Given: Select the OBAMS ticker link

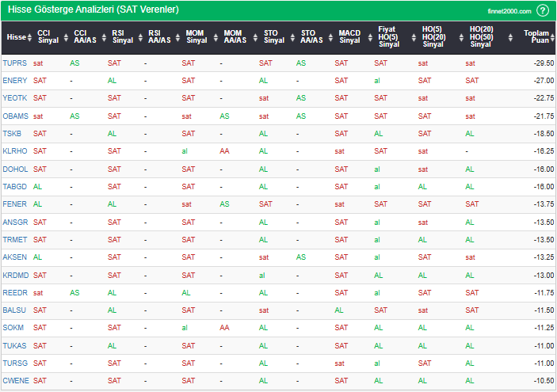Looking at the screenshot, I should (x=15, y=116).
